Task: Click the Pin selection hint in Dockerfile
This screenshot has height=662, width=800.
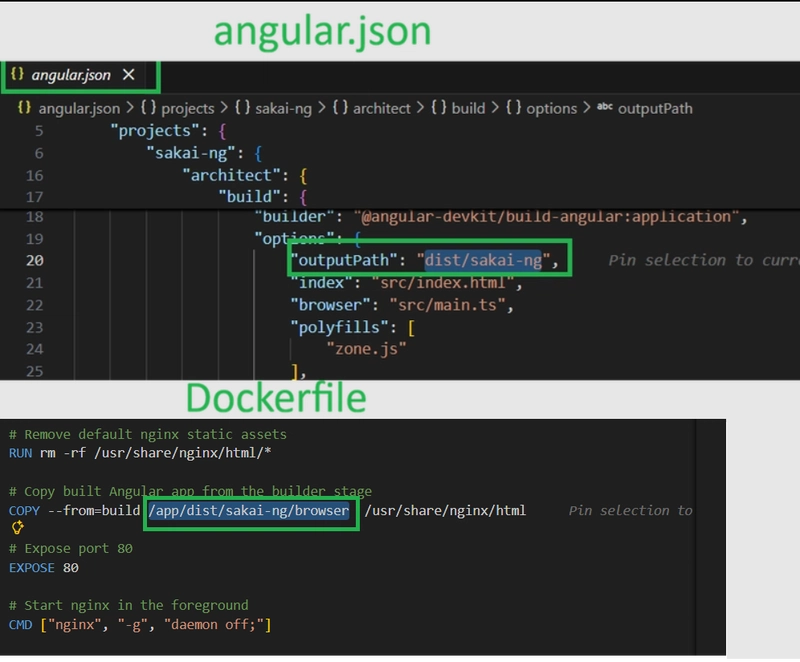Action: (631, 511)
